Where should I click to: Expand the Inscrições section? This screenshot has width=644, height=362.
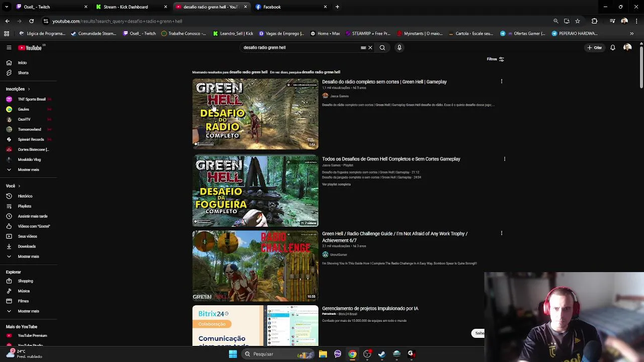pyautogui.click(x=18, y=89)
